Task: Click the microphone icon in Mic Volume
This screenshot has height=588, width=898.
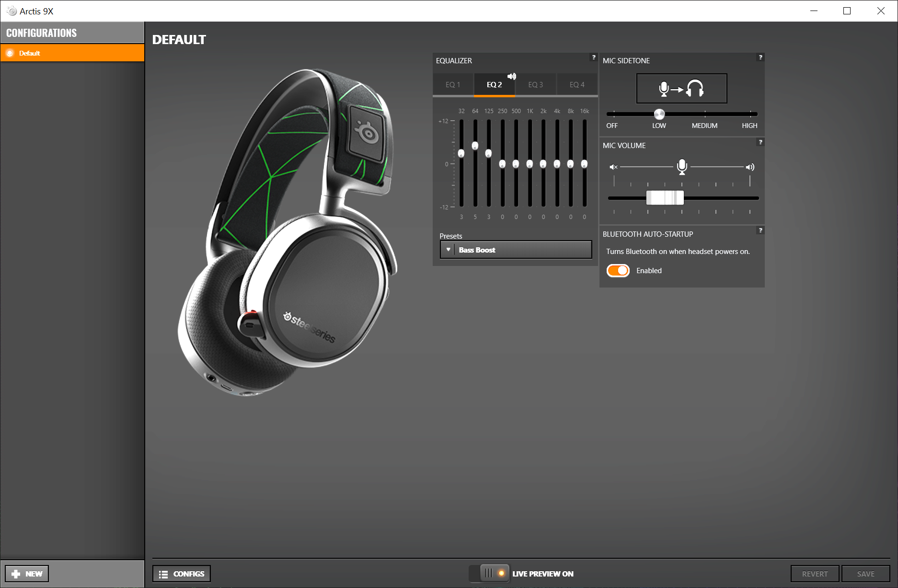Action: [x=682, y=167]
